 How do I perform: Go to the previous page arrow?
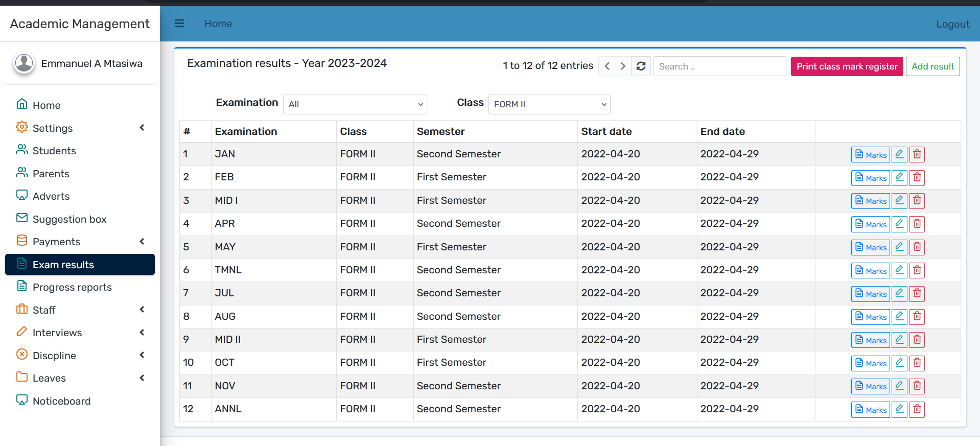(x=607, y=66)
